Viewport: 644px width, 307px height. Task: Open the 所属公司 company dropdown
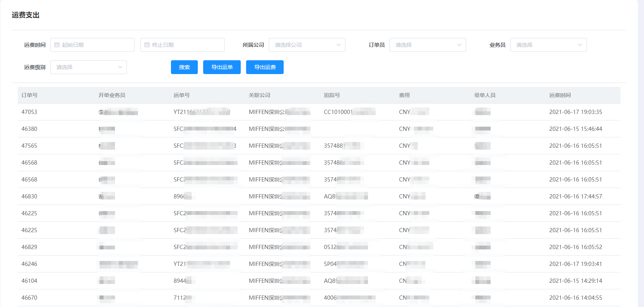click(x=307, y=45)
